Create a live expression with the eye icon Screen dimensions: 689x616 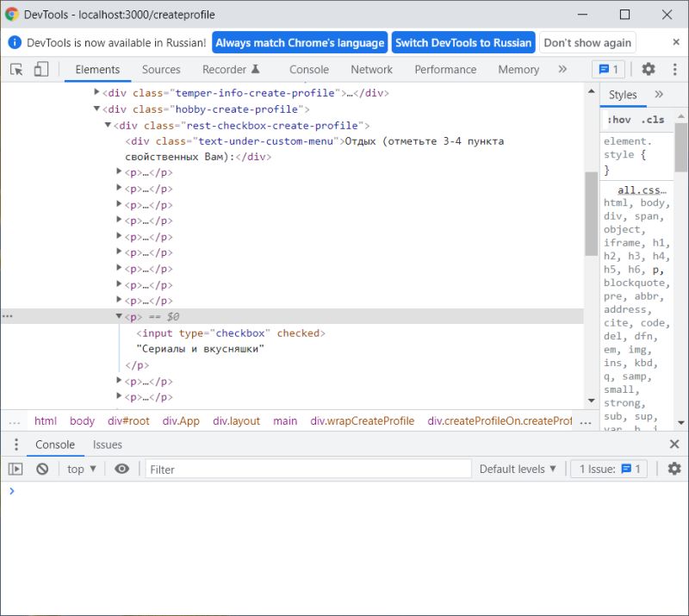click(121, 468)
